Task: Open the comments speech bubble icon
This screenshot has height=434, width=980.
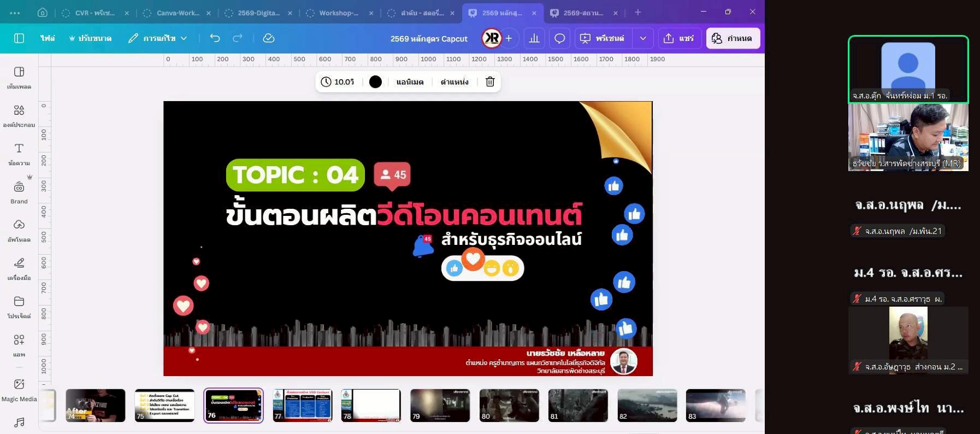Action: coord(559,38)
